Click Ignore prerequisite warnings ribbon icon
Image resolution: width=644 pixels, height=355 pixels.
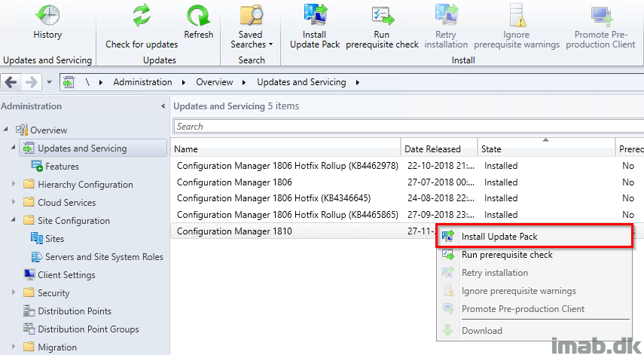pyautogui.click(x=517, y=16)
